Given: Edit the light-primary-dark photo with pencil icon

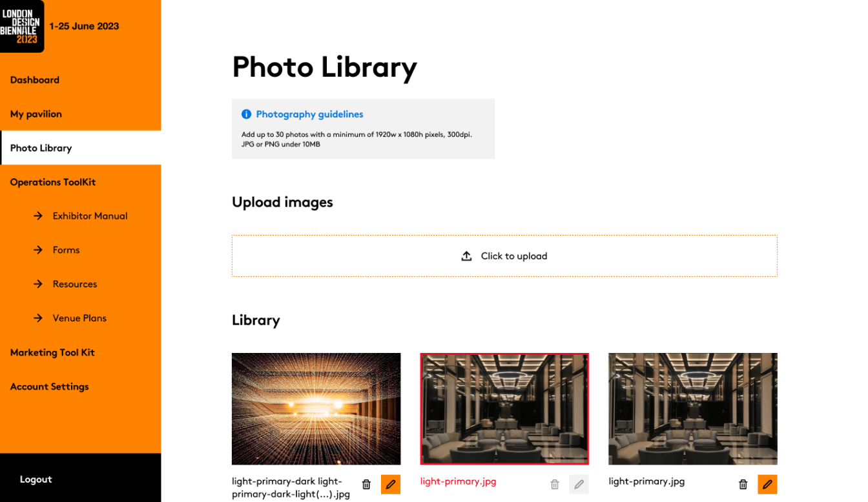Looking at the screenshot, I should [x=391, y=484].
